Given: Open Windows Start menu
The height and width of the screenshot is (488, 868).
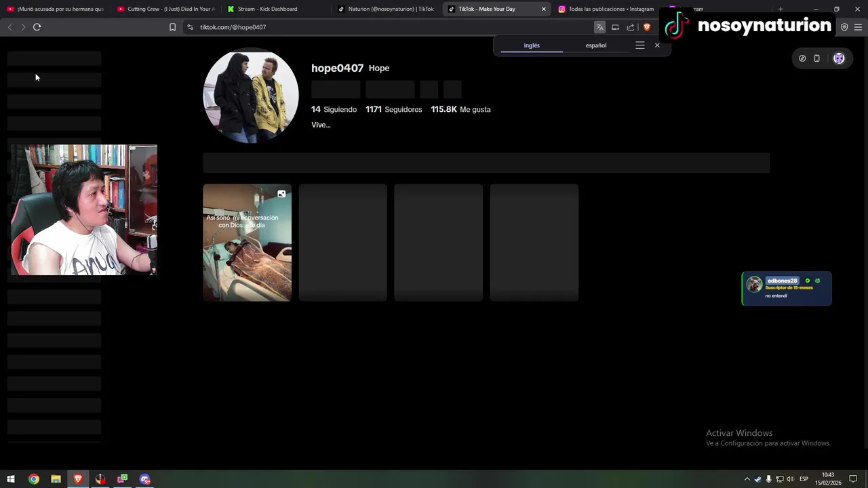Looking at the screenshot, I should 11,479.
